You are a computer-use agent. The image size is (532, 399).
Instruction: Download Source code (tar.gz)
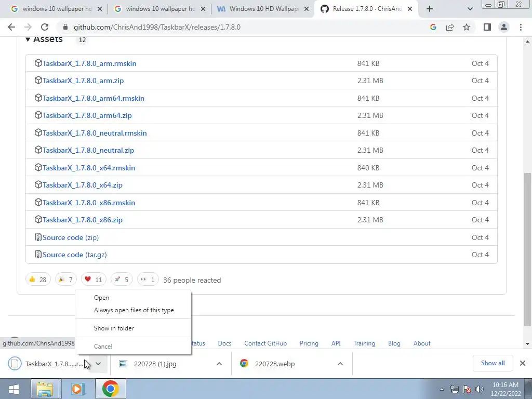pyautogui.click(x=75, y=255)
